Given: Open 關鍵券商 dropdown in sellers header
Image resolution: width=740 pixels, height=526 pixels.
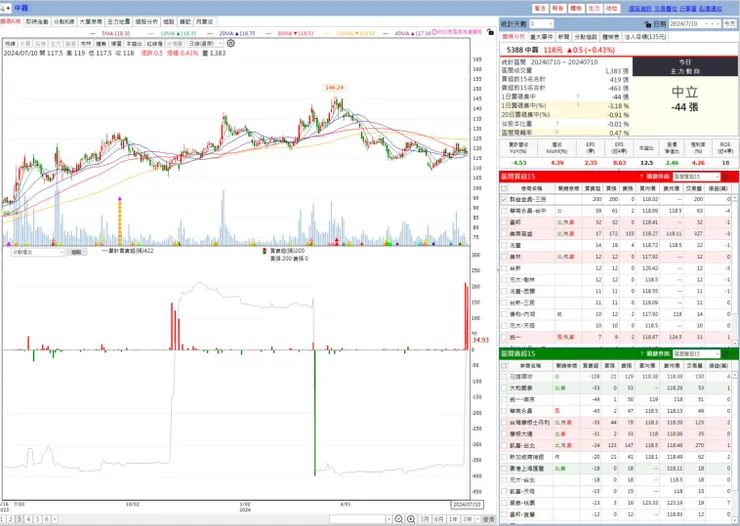Looking at the screenshot, I should tap(696, 353).
